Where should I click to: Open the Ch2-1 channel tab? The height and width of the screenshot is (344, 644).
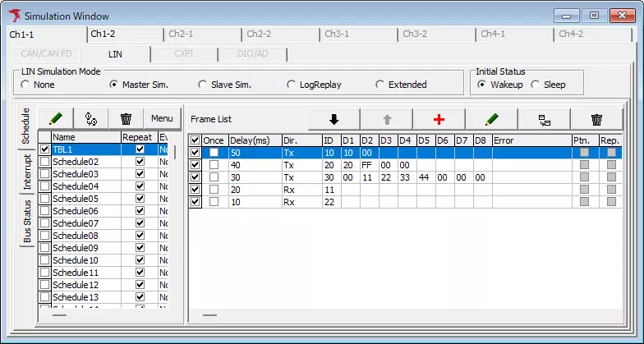(202, 34)
